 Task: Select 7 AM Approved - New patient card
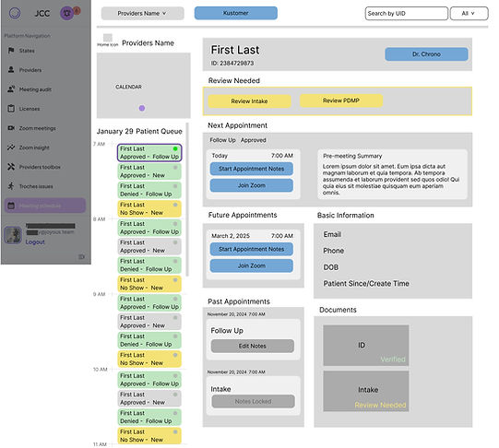(x=149, y=171)
